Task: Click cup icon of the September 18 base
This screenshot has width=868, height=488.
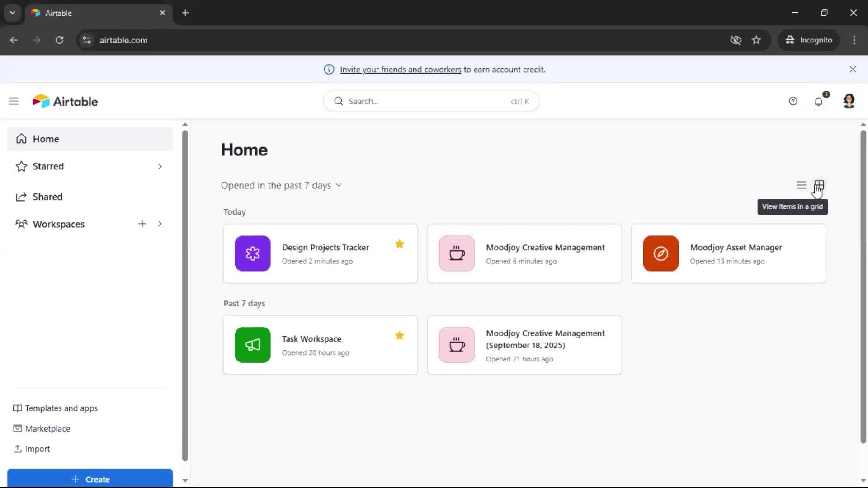Action: 457,345
